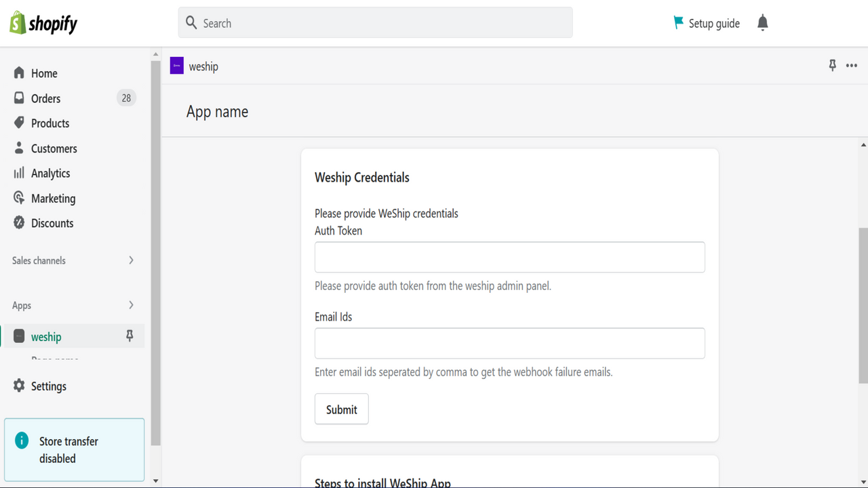This screenshot has height=488, width=868.
Task: Click the weship sidebar app icon
Action: point(19,336)
